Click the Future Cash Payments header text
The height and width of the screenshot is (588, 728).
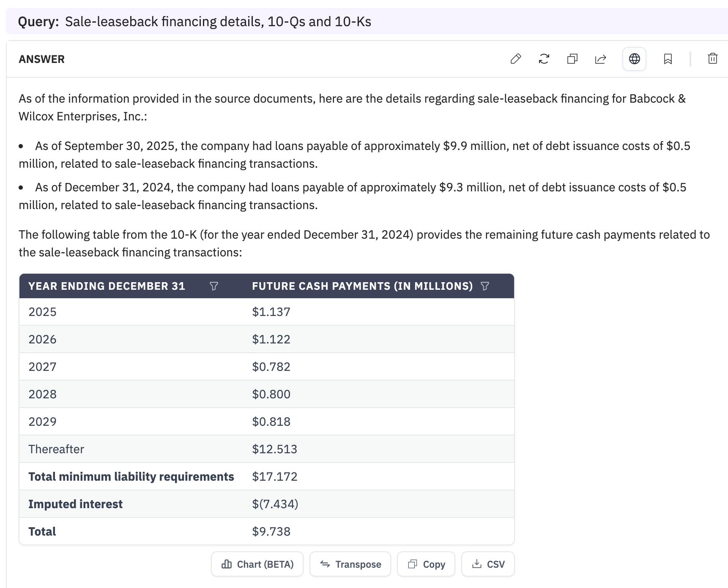click(362, 286)
